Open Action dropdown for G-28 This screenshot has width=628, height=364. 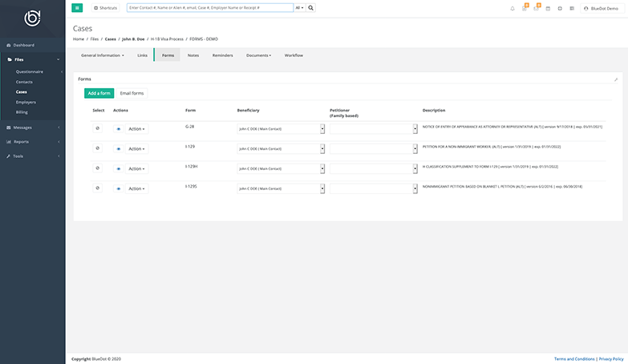136,129
